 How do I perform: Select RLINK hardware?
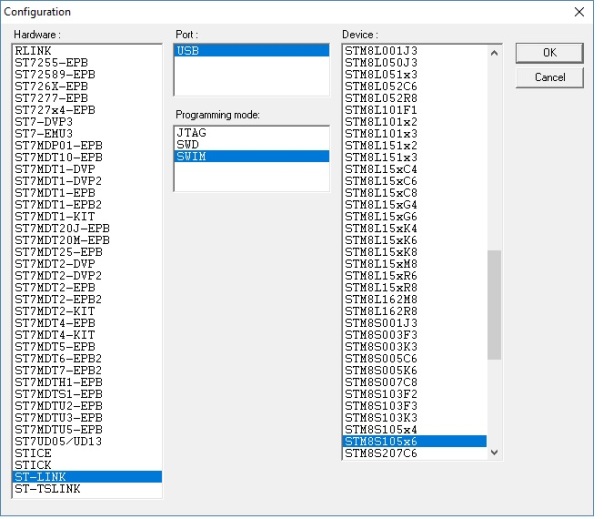click(87, 51)
